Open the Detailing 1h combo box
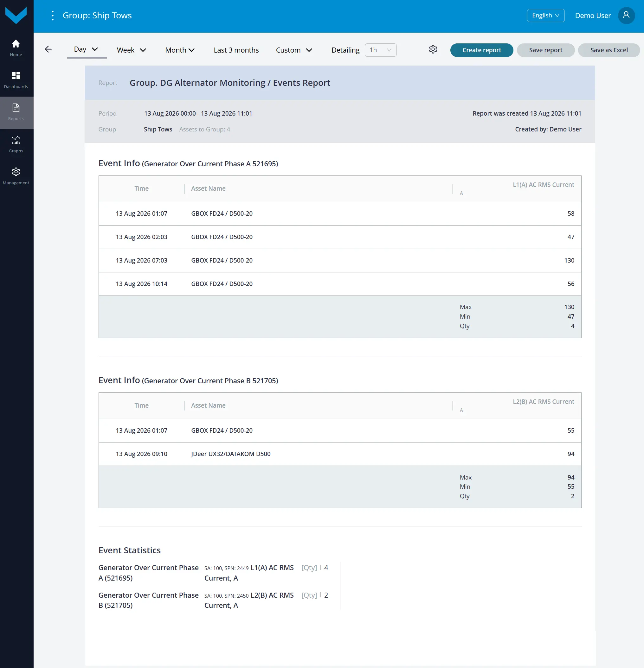Image resolution: width=644 pixels, height=668 pixels. (x=380, y=50)
